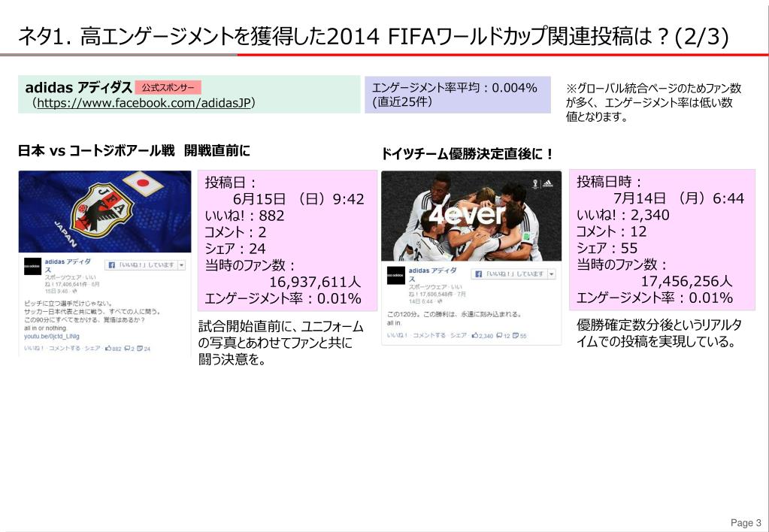Open the youtu.be/0jctd_LINlg link

[x=52, y=337]
